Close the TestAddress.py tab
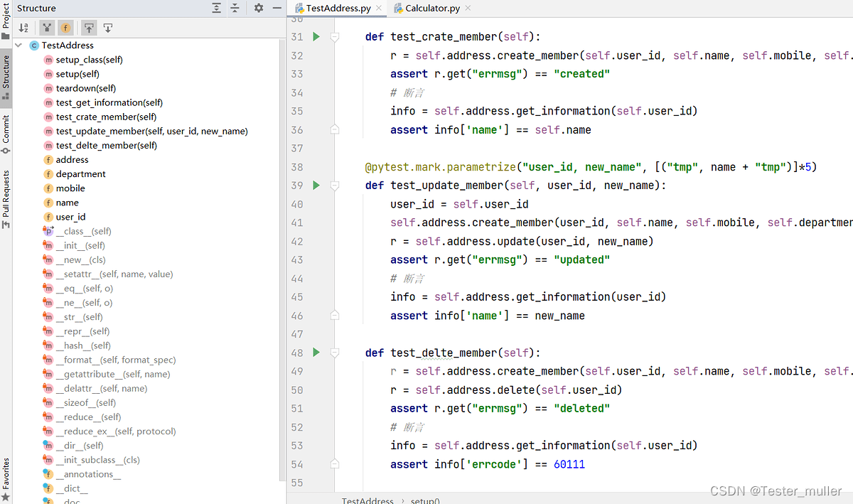 point(378,8)
